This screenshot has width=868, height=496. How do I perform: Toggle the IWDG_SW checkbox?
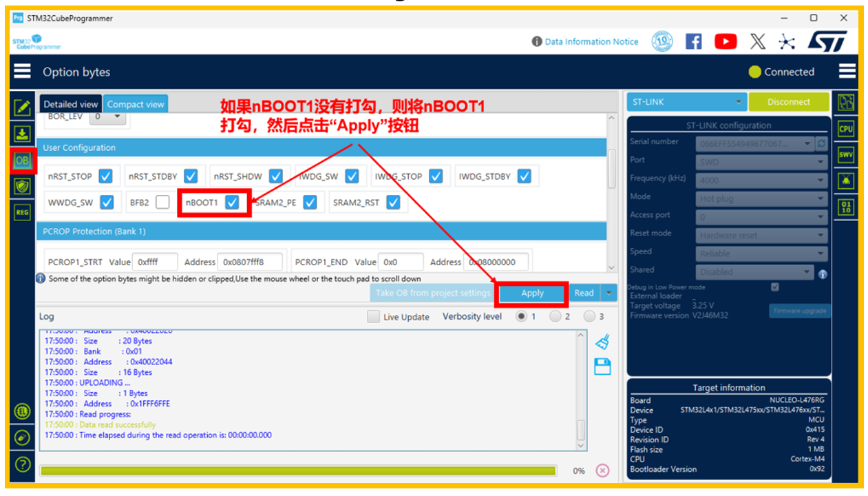coord(352,176)
